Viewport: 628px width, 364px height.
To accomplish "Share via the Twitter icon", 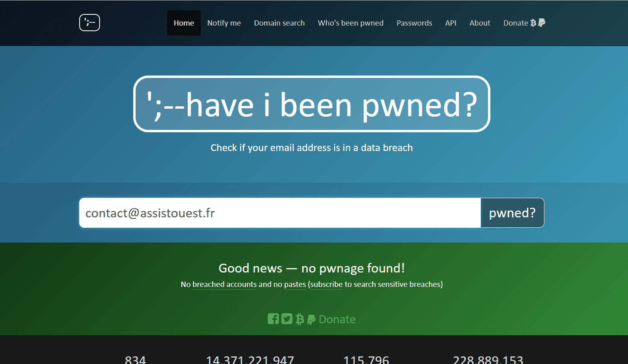I will [x=287, y=319].
